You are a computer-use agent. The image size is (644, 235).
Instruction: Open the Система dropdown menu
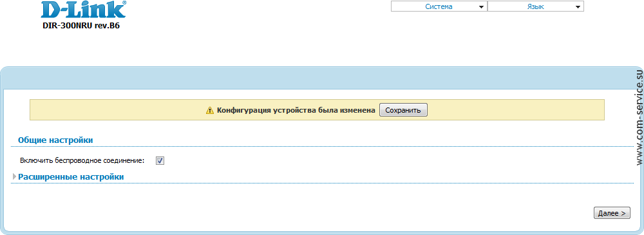click(x=439, y=6)
